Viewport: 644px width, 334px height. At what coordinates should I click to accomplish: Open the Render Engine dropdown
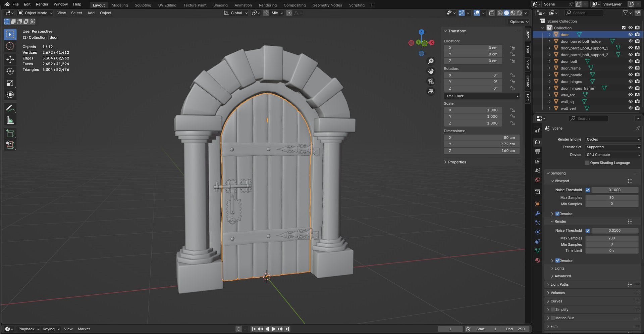point(613,139)
